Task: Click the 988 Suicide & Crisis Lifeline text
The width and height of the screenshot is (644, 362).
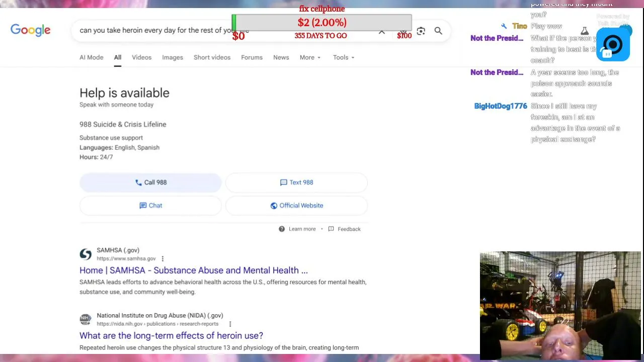Action: [x=123, y=124]
